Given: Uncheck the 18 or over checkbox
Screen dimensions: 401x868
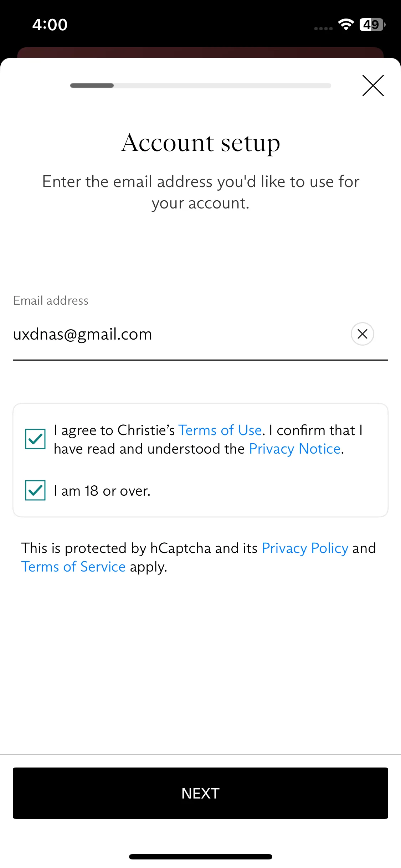Looking at the screenshot, I should 35,490.
